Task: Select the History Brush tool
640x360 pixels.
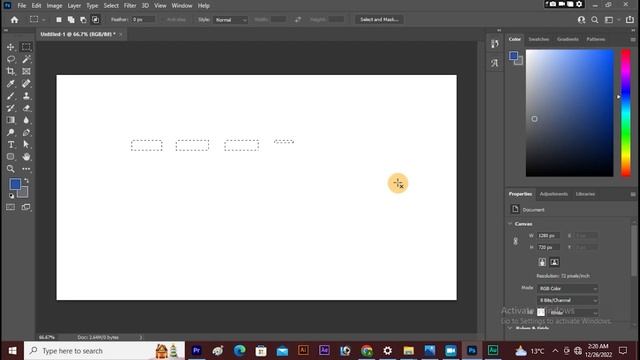Action: (11, 108)
